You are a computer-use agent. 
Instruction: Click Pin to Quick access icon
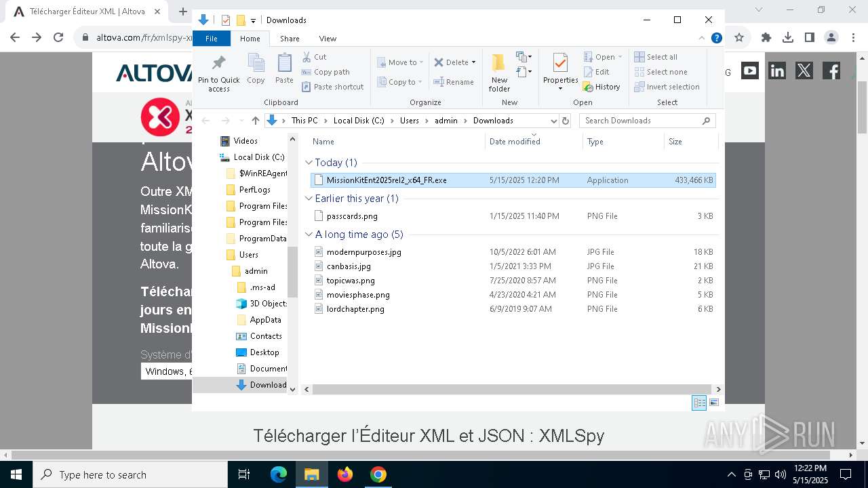tap(218, 73)
